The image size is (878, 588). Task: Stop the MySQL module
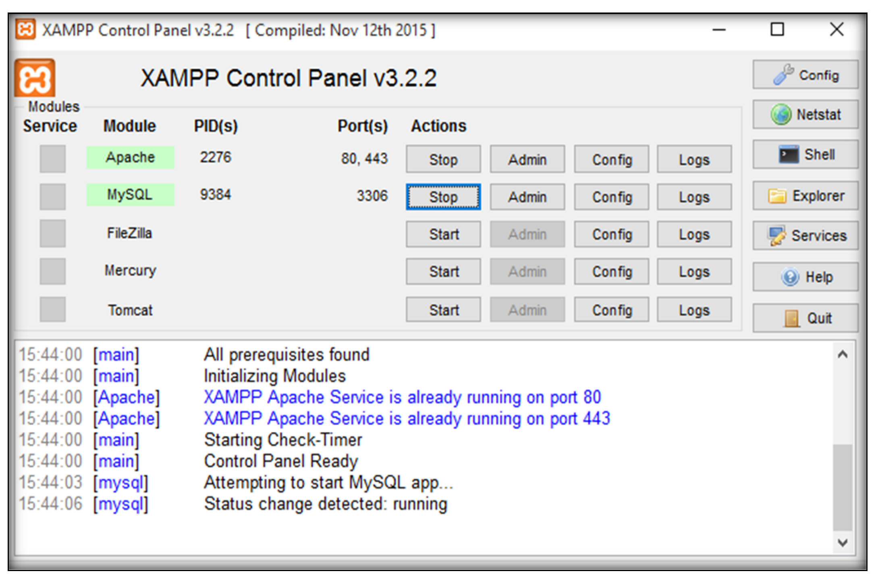443,197
